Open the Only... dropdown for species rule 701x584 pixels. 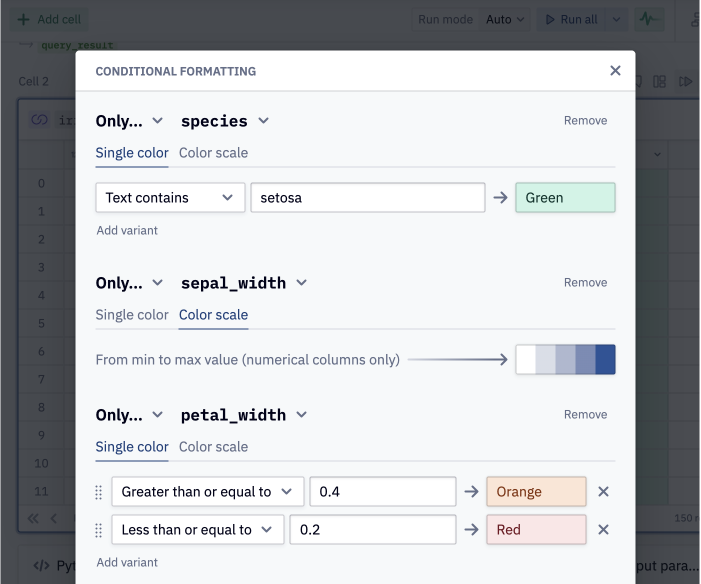pos(129,121)
